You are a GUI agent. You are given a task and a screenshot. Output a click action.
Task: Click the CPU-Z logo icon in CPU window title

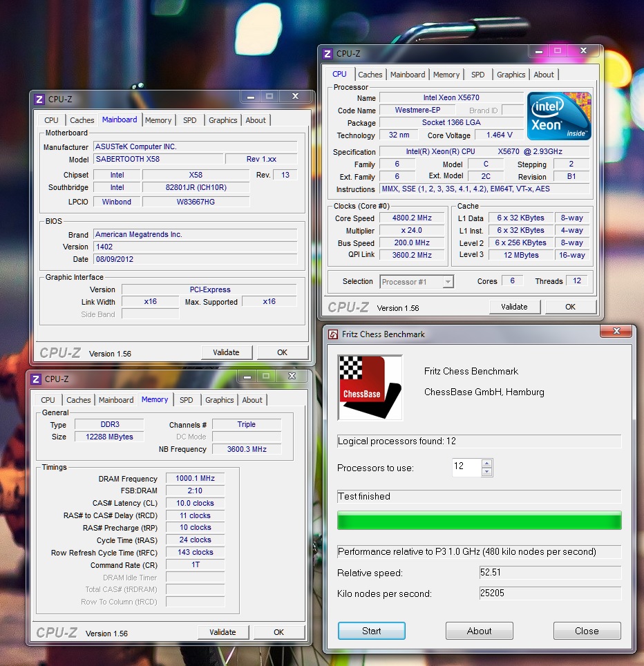point(327,54)
